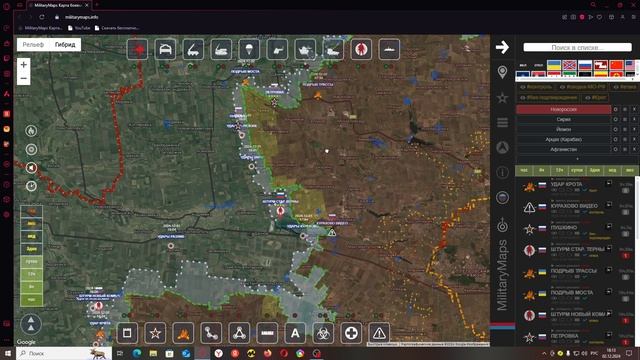The height and width of the screenshot is (360, 640).
Task: Select the 3дня time filter tab in the sidebar
Action: 594,170
